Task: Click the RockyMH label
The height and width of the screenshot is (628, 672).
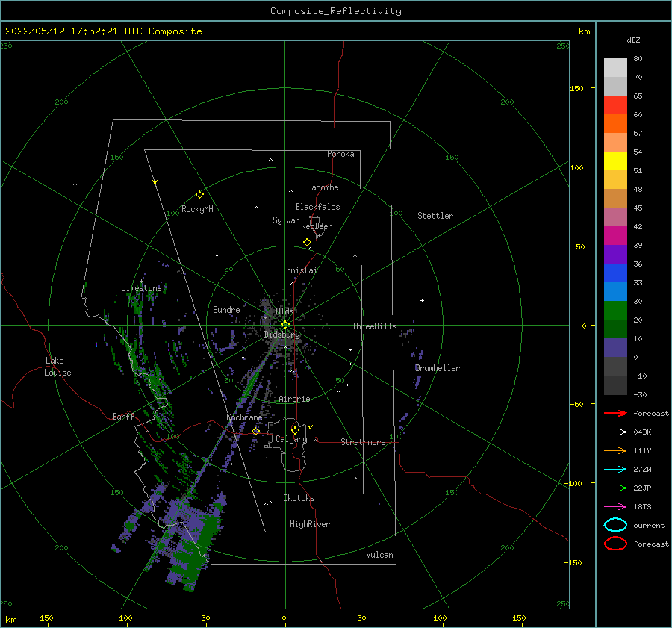Action: point(197,209)
